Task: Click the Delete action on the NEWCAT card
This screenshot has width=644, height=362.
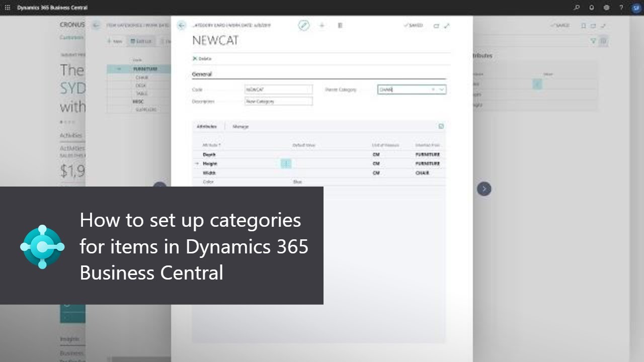Action: pos(202,59)
